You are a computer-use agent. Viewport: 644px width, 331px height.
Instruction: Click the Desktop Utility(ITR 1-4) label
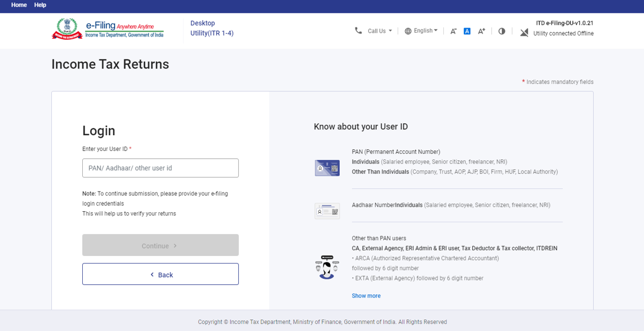(212, 28)
